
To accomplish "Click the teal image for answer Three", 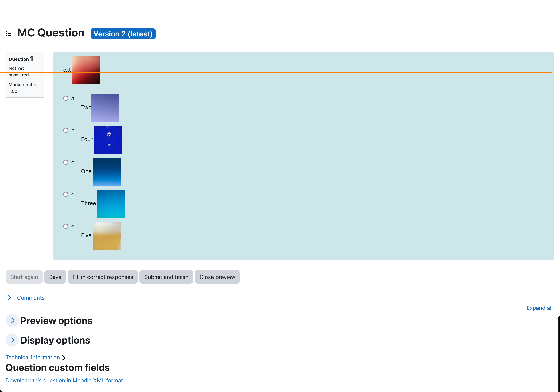I will pos(111,204).
